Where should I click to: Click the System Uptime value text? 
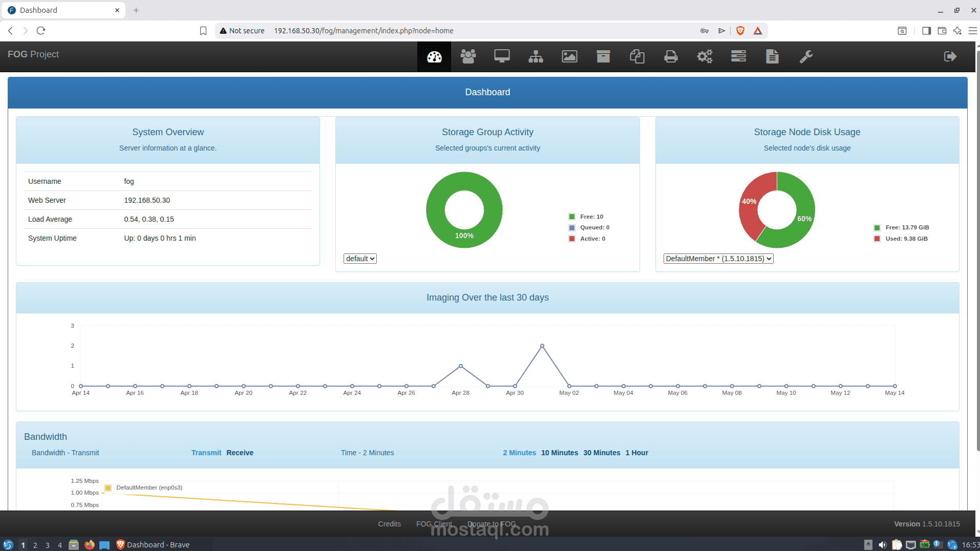click(160, 238)
